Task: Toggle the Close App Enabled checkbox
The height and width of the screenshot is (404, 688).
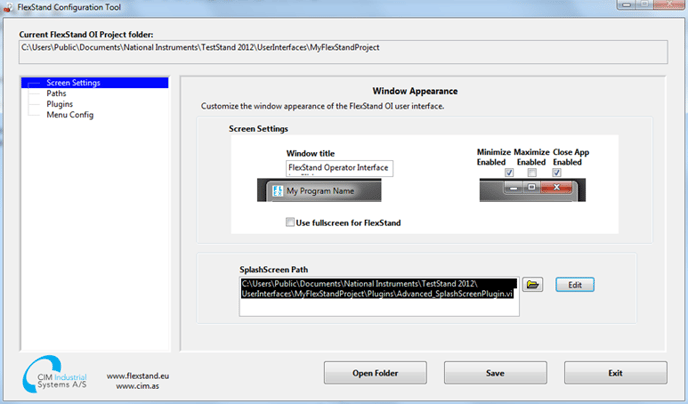Action: tap(556, 172)
